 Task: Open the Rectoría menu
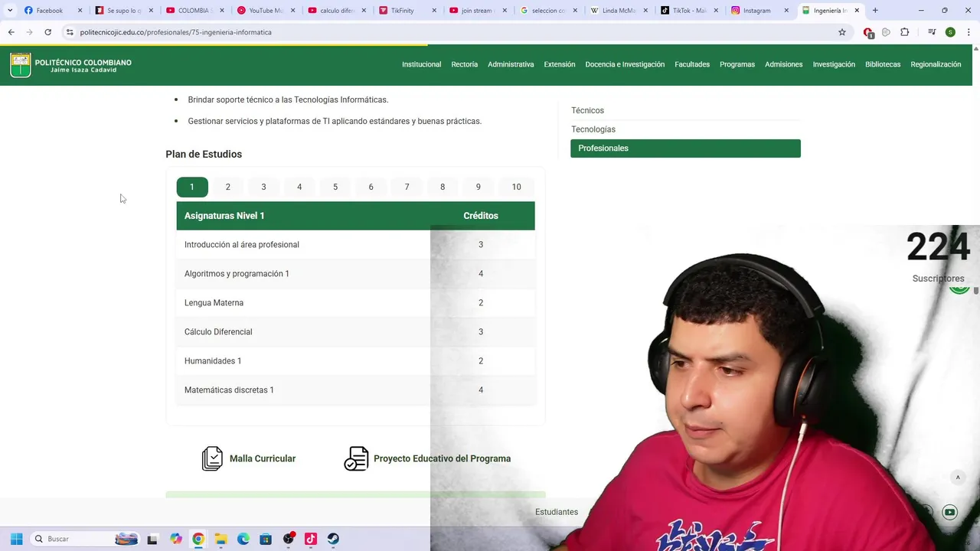[x=465, y=64]
